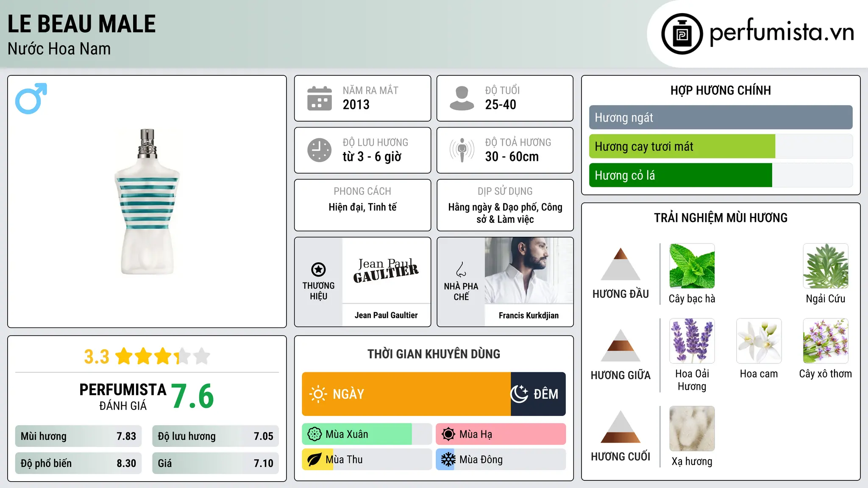Click the base notes pyramid icon

620,427
